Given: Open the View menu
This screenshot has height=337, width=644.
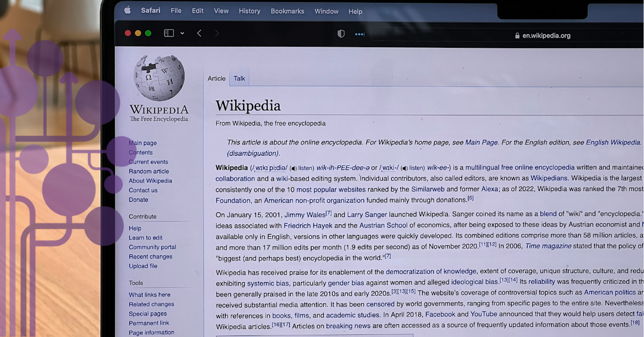Looking at the screenshot, I should pyautogui.click(x=221, y=11).
